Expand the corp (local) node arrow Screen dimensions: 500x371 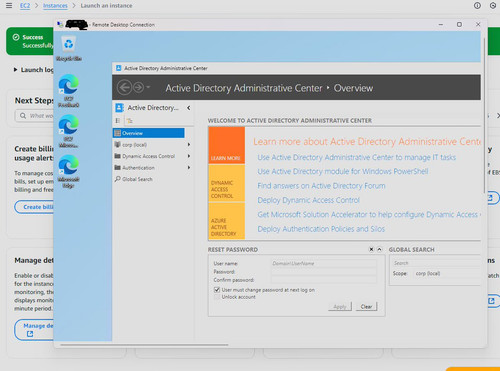pos(189,144)
